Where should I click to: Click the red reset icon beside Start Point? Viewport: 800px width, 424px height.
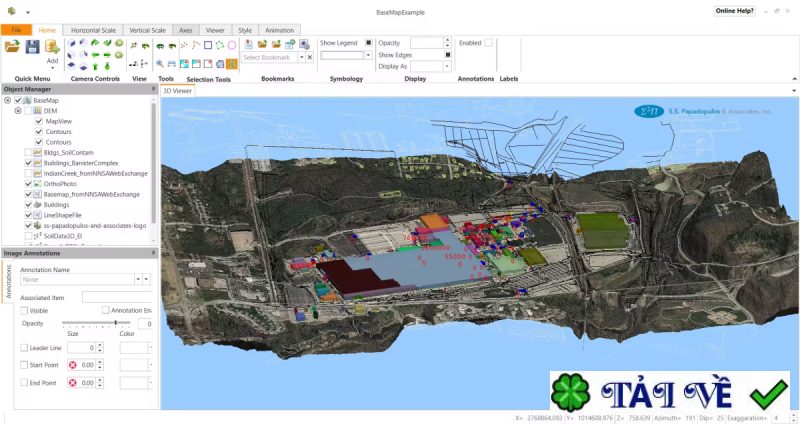click(72, 365)
